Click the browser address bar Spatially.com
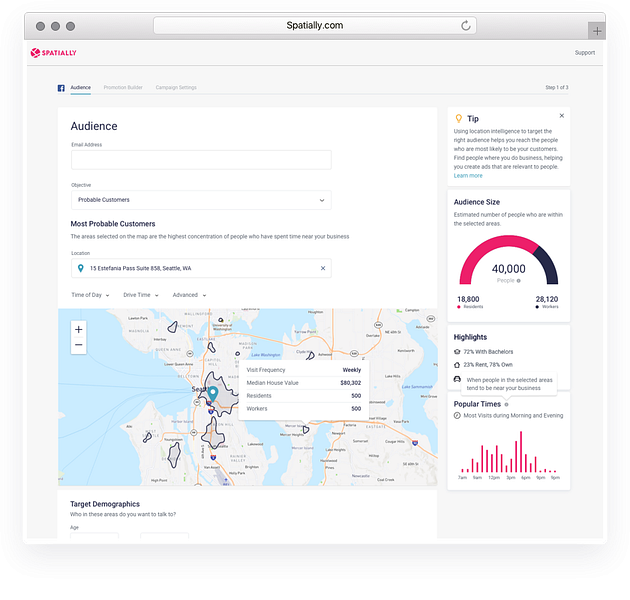 click(315, 26)
